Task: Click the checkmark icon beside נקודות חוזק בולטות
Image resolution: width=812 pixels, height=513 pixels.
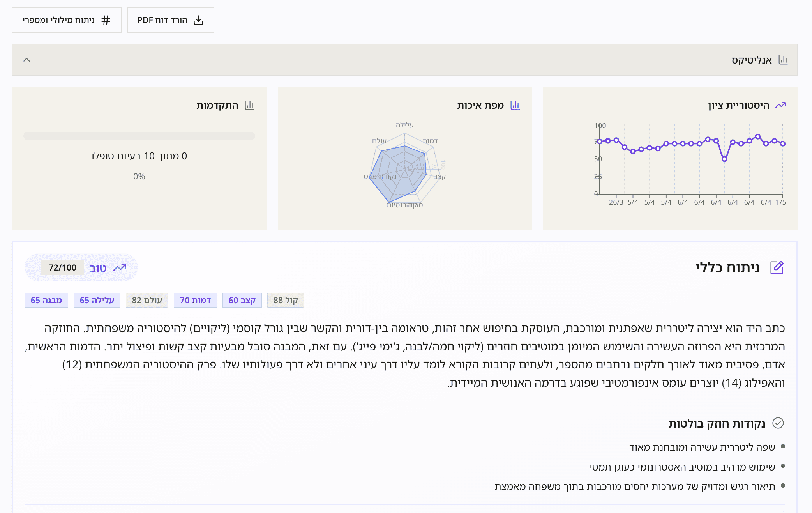Action: (778, 423)
